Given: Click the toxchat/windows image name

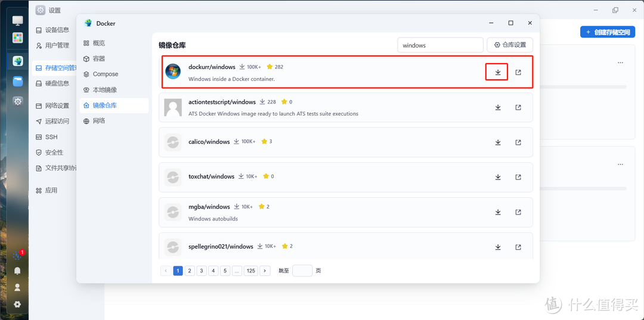Looking at the screenshot, I should click(x=212, y=176).
